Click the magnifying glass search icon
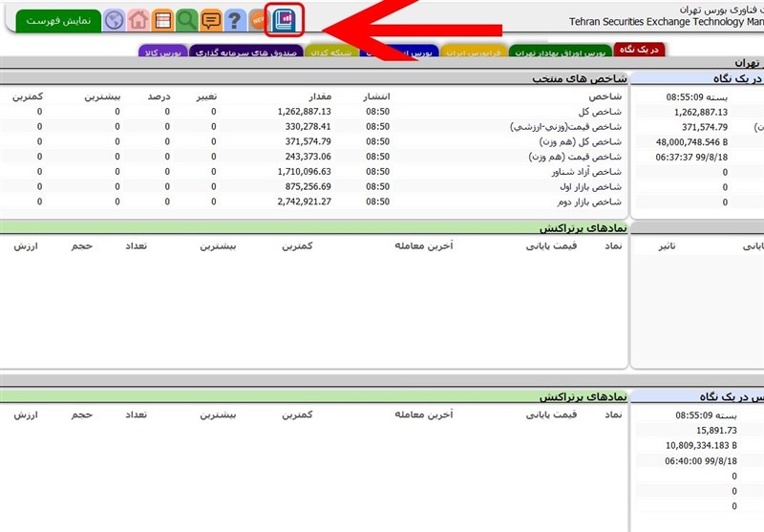 click(x=187, y=20)
